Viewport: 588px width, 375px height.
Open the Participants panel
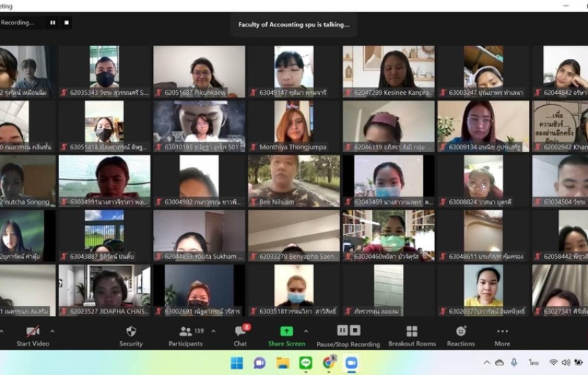[x=184, y=332]
